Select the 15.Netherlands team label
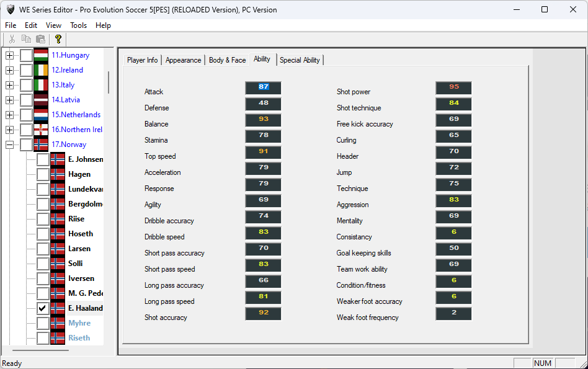The image size is (588, 369). click(76, 115)
